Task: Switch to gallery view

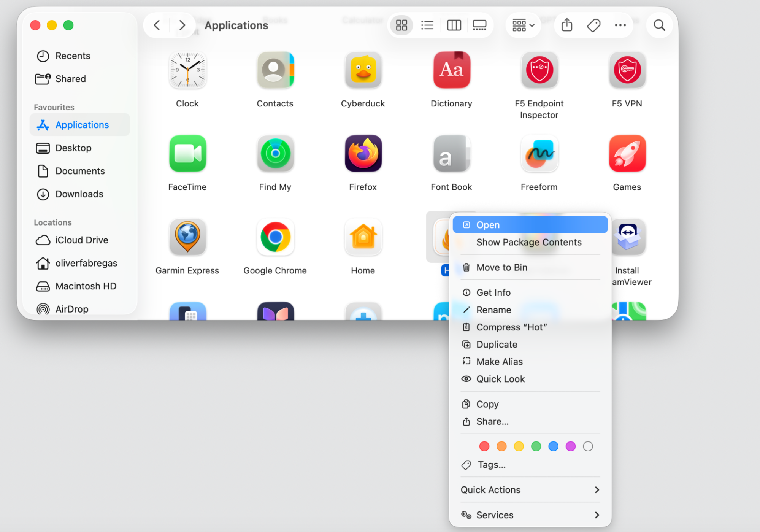Action: point(479,25)
